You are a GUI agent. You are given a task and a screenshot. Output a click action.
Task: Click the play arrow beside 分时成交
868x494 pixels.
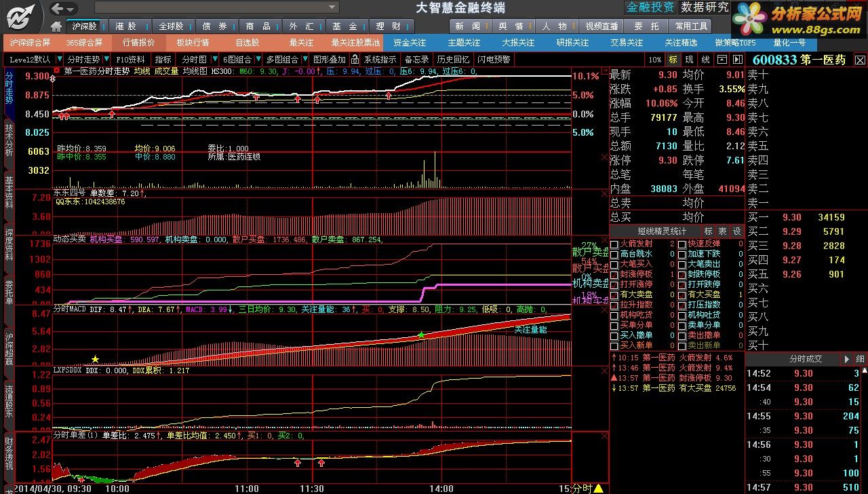[x=846, y=358]
